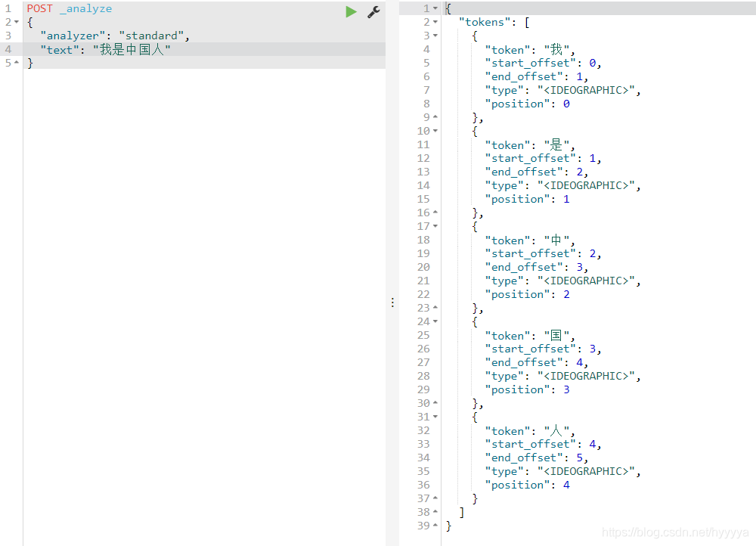Fold the first token object at line 3
Viewport: 756px width, 546px height.
435,36
